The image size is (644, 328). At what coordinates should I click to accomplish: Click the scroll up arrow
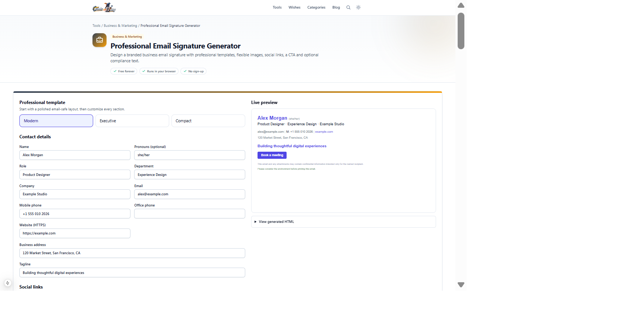point(461,5)
